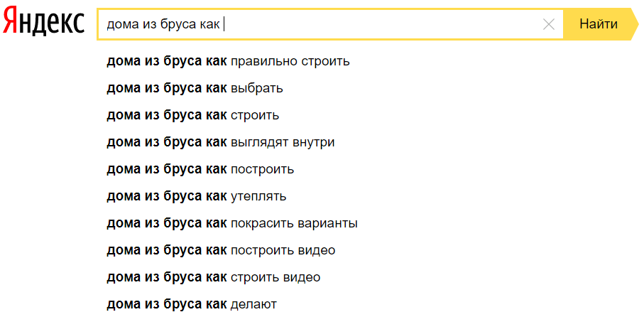This screenshot has height=317, width=644.
Task: Select the suggestion ending in 'утеплять'
Action: 196,196
